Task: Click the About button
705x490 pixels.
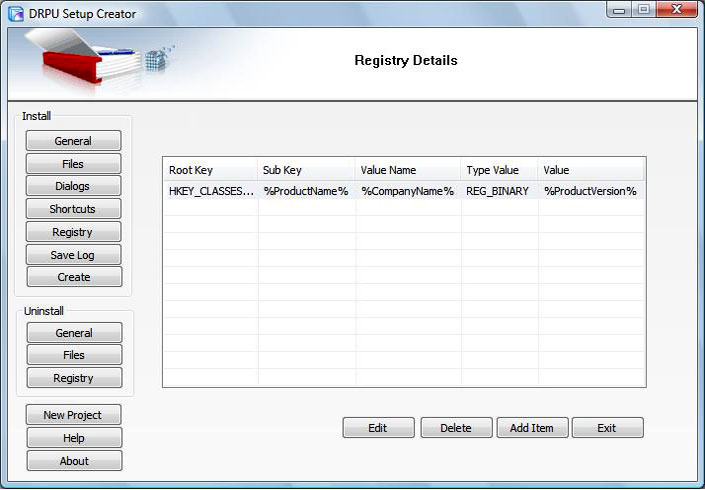Action: [74, 461]
